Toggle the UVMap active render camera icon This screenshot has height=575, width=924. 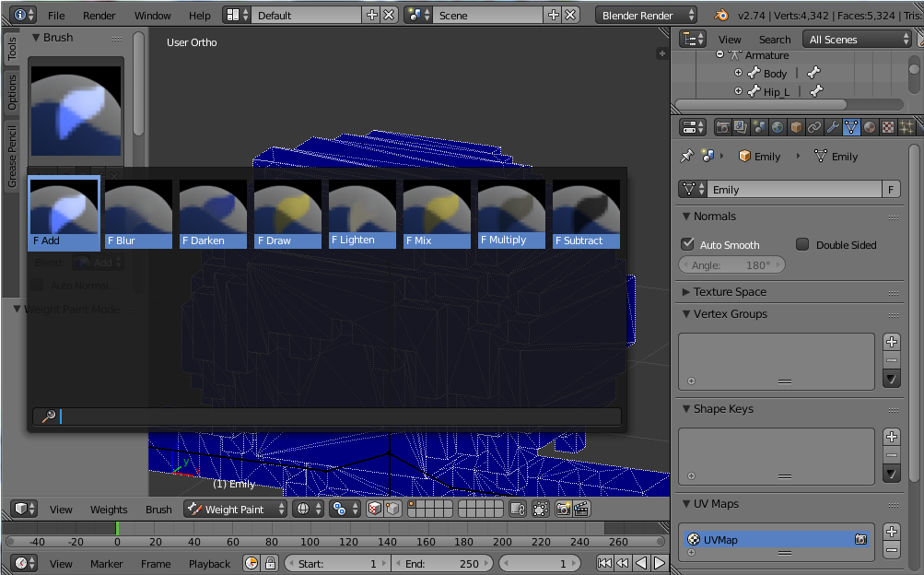pyautogui.click(x=860, y=539)
